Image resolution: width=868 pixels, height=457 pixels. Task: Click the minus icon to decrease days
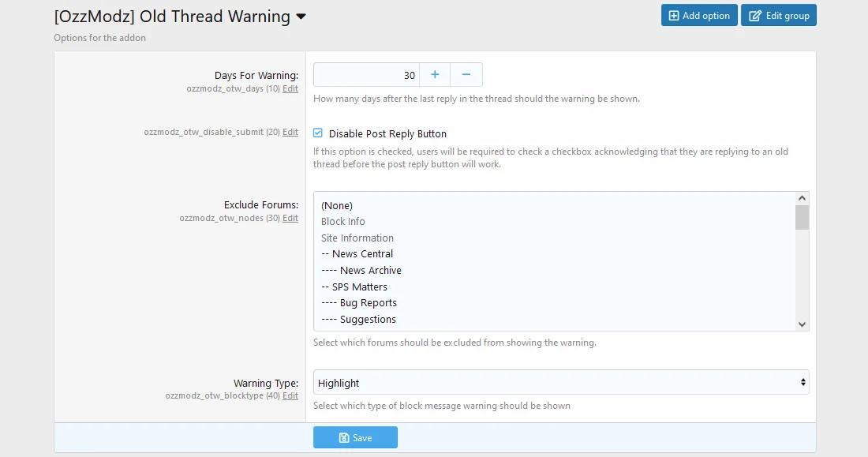coord(466,75)
